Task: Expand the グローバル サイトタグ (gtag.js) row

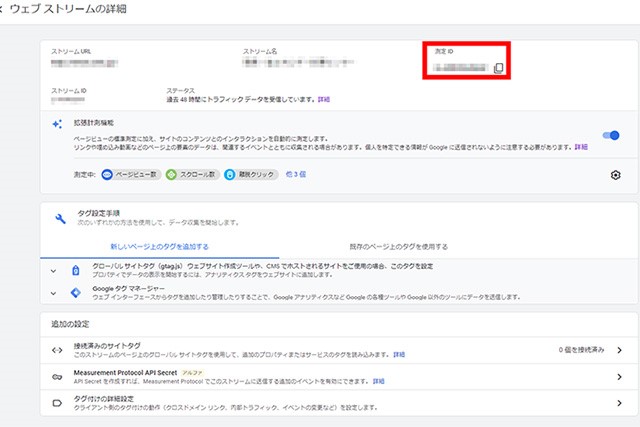Action: pyautogui.click(x=53, y=271)
